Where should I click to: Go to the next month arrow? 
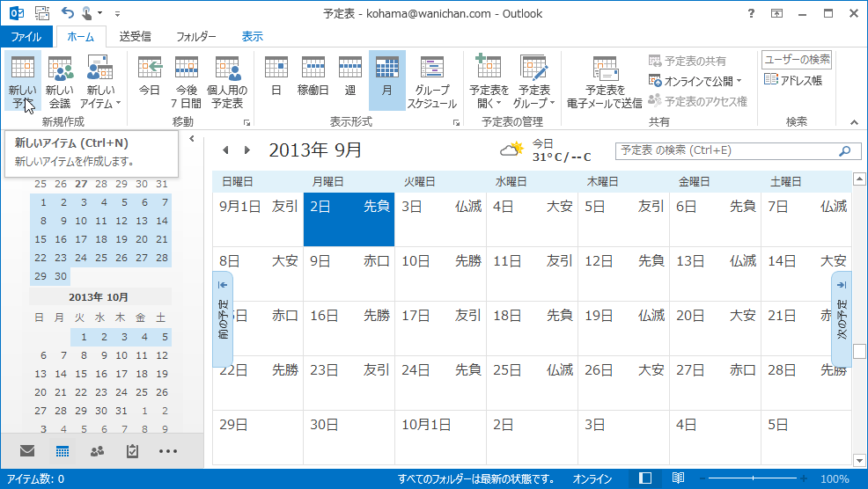point(246,150)
